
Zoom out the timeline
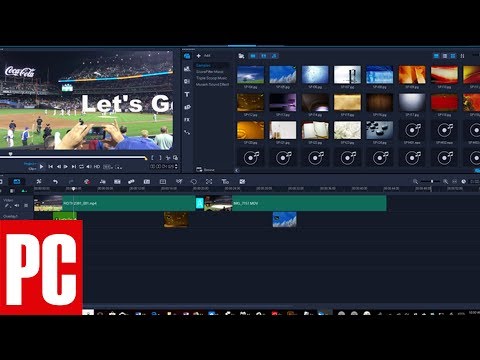pos(415,181)
